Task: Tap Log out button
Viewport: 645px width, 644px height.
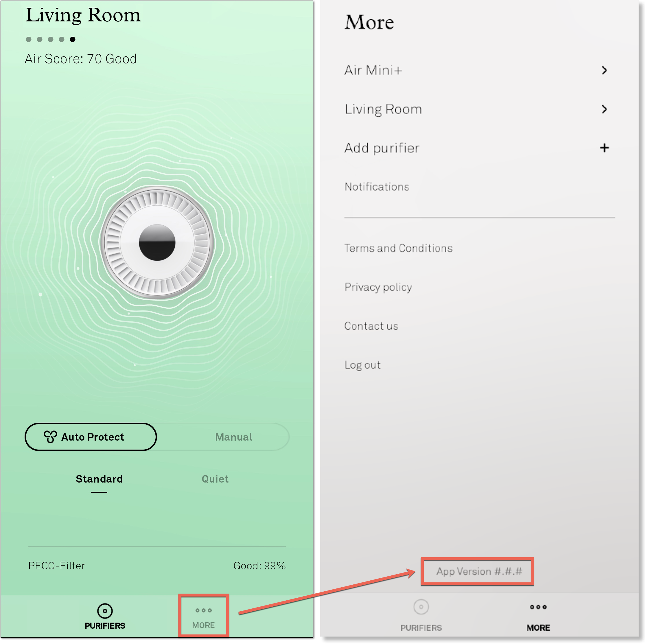Action: pos(363,364)
